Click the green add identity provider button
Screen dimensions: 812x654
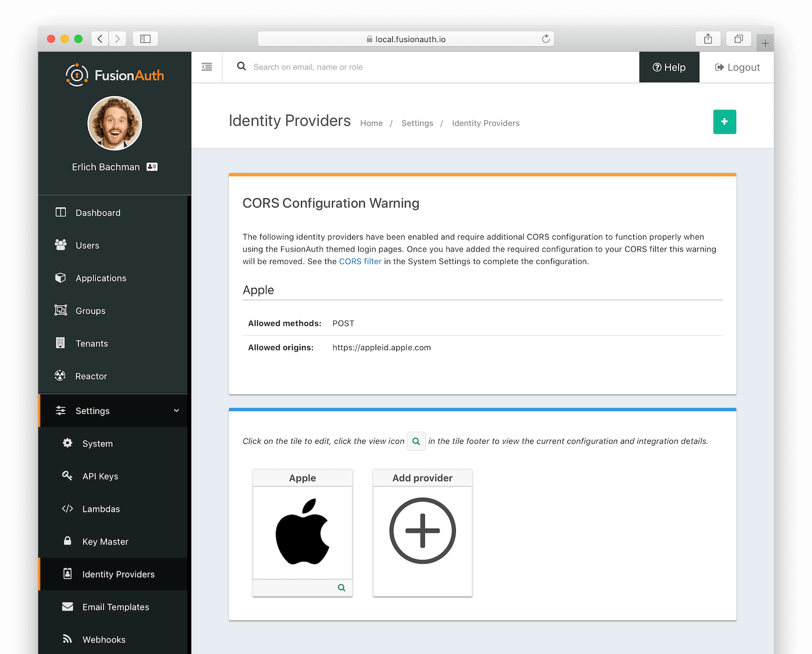[724, 122]
